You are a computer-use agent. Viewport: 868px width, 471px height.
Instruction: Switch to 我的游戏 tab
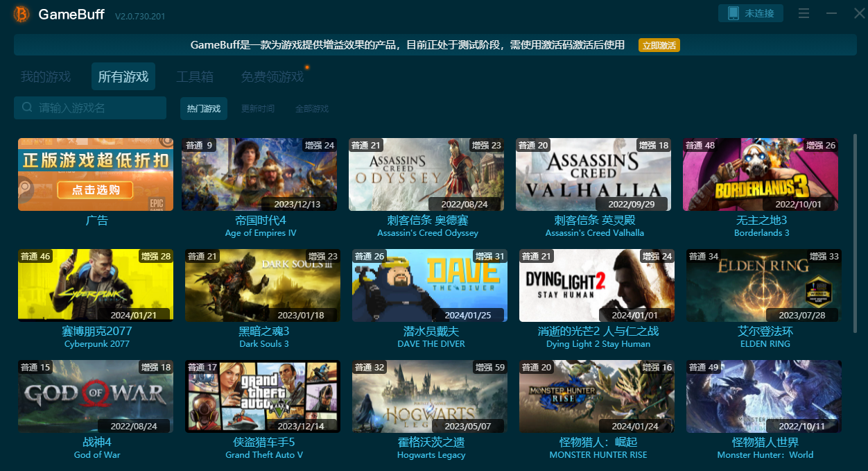tap(46, 76)
